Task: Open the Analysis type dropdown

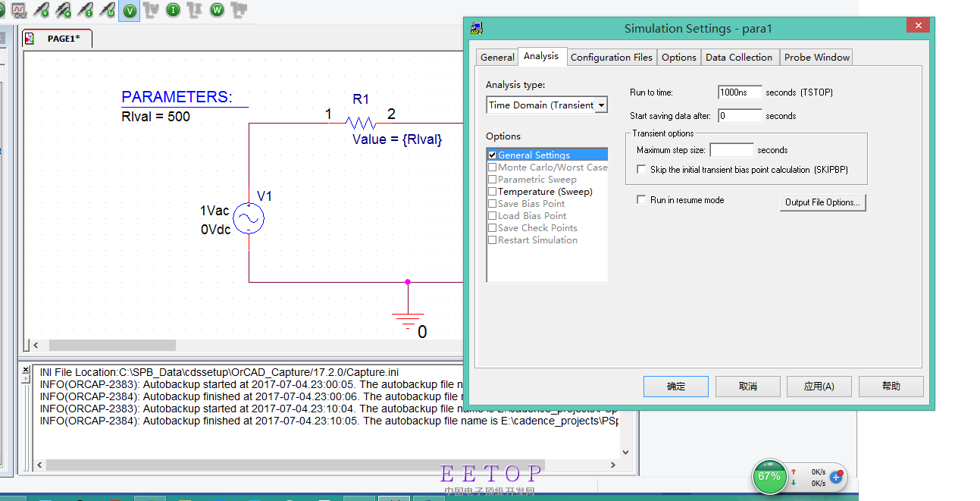Action: pos(601,105)
